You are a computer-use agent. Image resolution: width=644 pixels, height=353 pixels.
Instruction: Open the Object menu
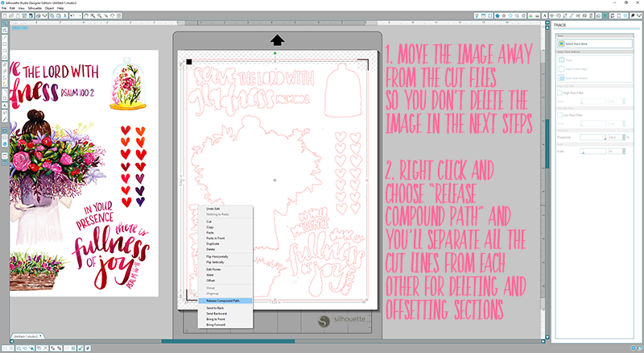tap(49, 8)
